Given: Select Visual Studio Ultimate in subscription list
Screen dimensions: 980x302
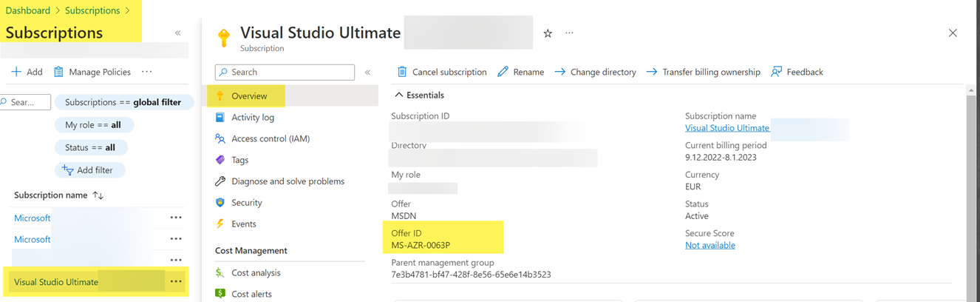Looking at the screenshot, I should tap(56, 282).
